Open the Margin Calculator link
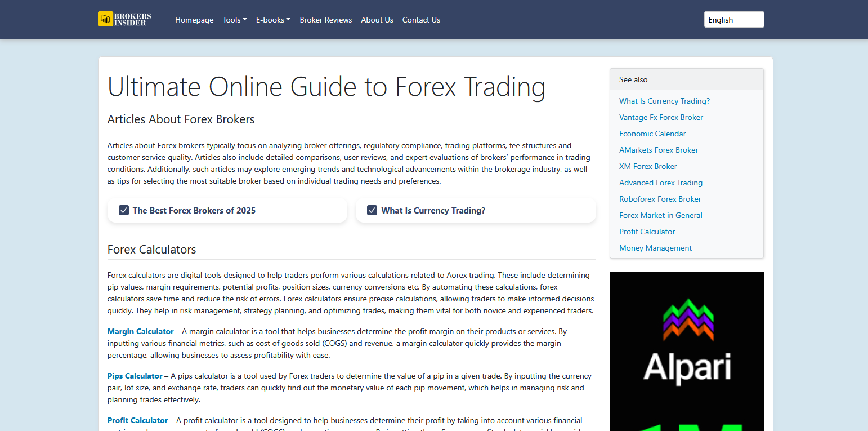 click(141, 331)
